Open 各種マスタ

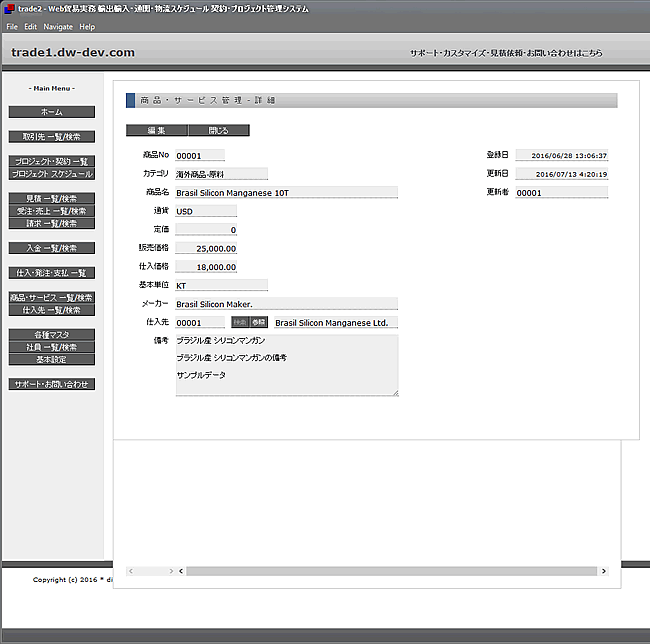coord(52,334)
